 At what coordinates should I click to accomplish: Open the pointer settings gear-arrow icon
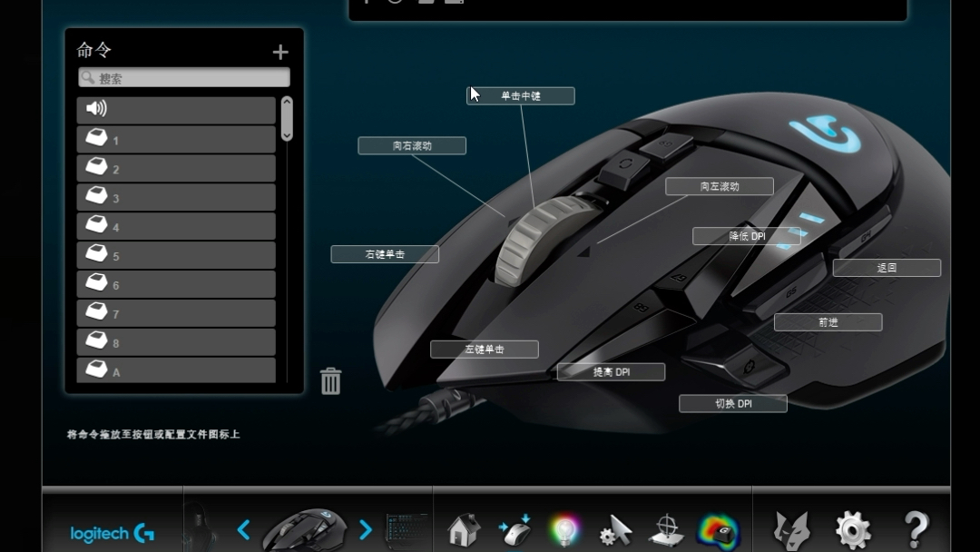pyautogui.click(x=615, y=531)
